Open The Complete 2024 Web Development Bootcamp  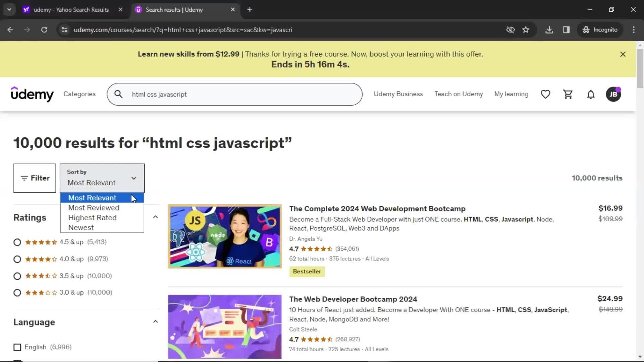point(377,208)
